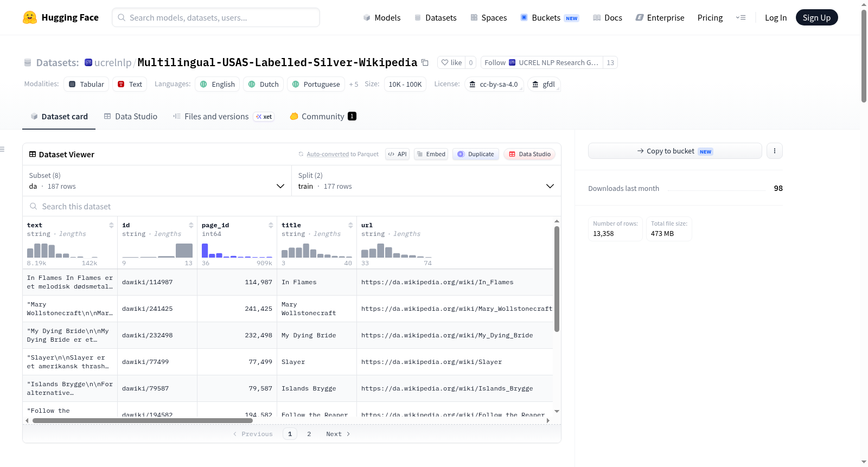Click the API button
Screen dimensions: 868x467
click(397, 154)
